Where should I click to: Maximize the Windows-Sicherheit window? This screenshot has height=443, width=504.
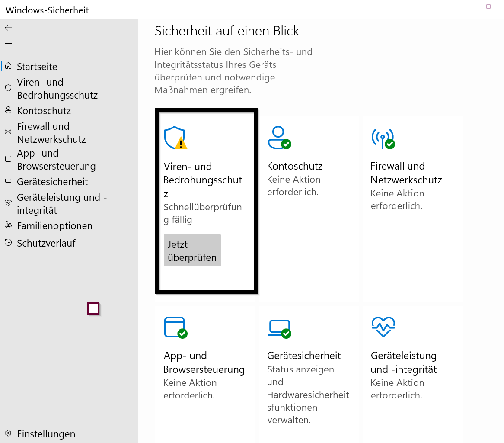tap(488, 6)
